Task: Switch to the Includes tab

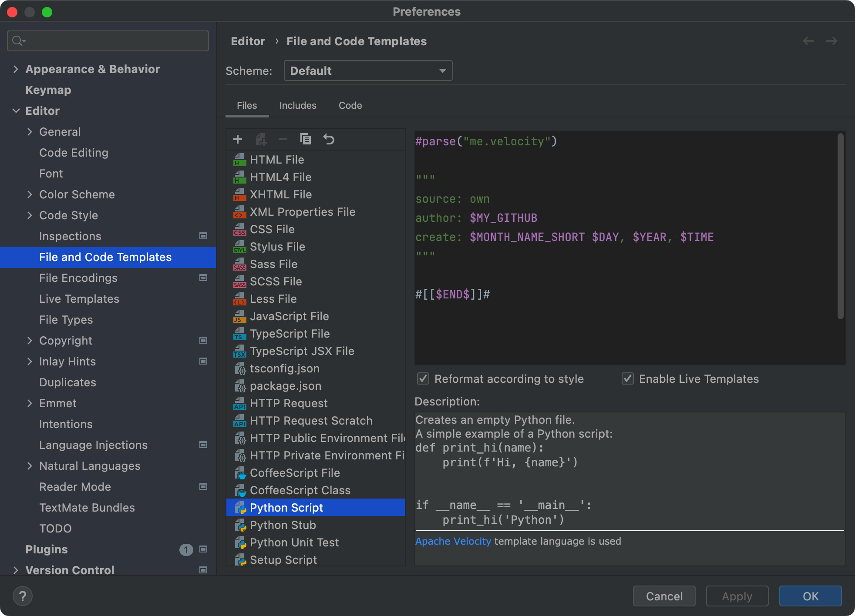Action: [x=298, y=106]
